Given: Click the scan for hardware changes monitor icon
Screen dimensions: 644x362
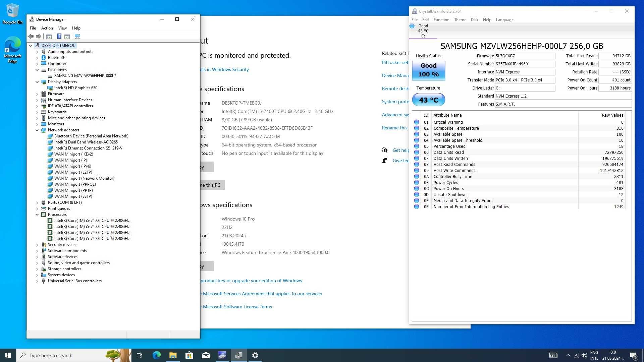Looking at the screenshot, I should 77,36.
